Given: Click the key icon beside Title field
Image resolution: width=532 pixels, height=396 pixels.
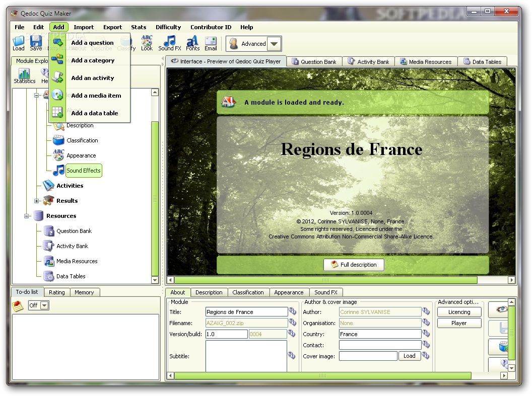Looking at the screenshot, I should [293, 311].
